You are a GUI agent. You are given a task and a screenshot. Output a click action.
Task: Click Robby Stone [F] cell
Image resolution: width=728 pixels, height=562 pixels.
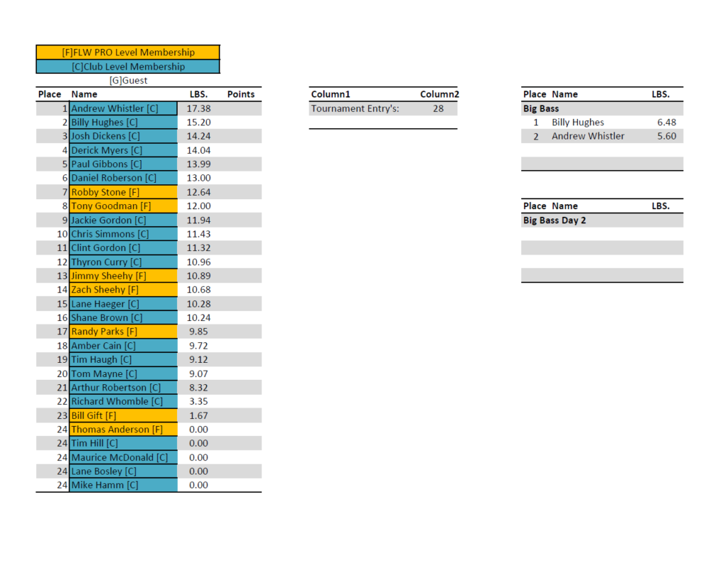coord(123,192)
